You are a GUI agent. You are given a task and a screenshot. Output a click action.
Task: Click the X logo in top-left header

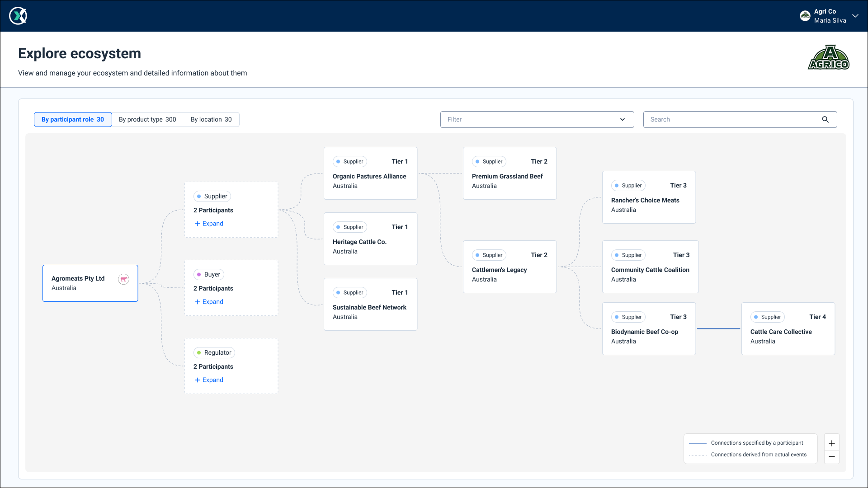tap(18, 16)
